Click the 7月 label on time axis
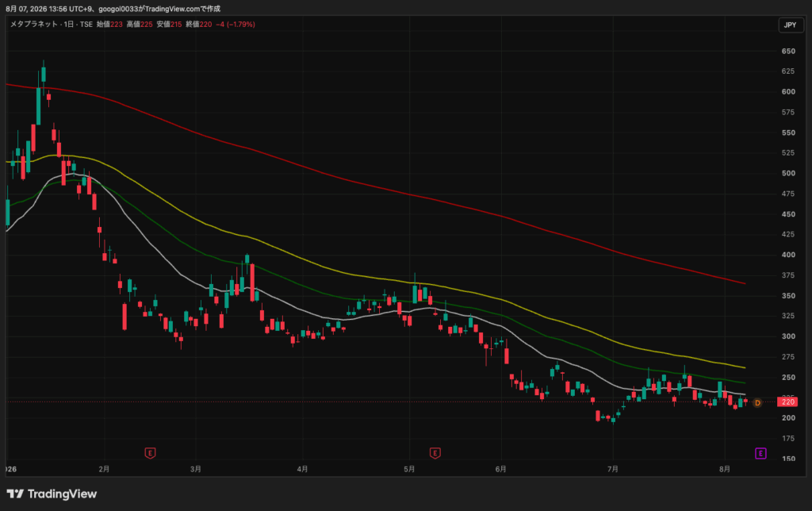Viewport: 812px width, 511px height. pos(613,469)
